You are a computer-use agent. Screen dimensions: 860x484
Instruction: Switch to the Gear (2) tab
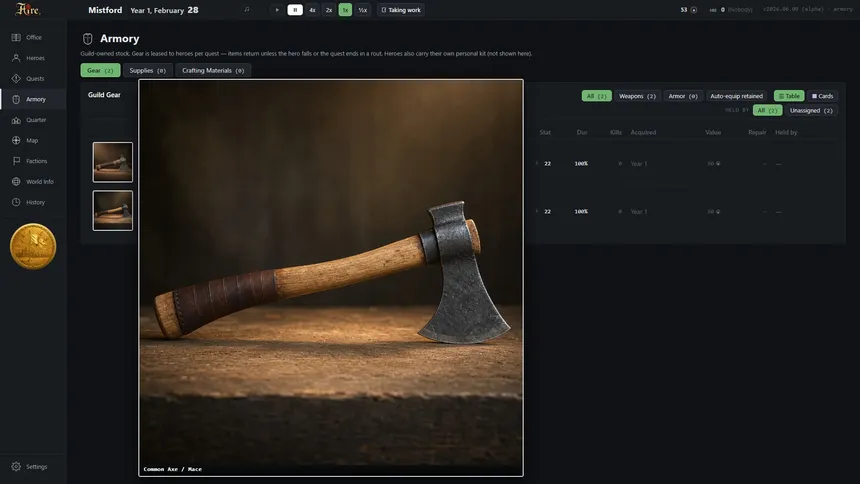tap(100, 70)
